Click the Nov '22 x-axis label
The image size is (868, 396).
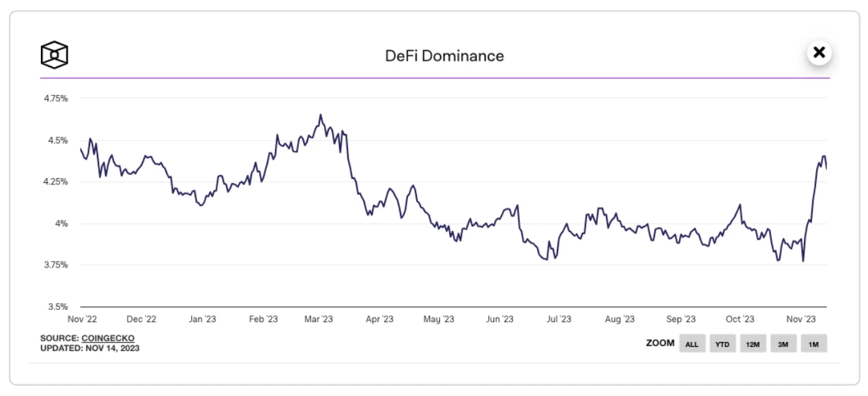[x=81, y=319]
